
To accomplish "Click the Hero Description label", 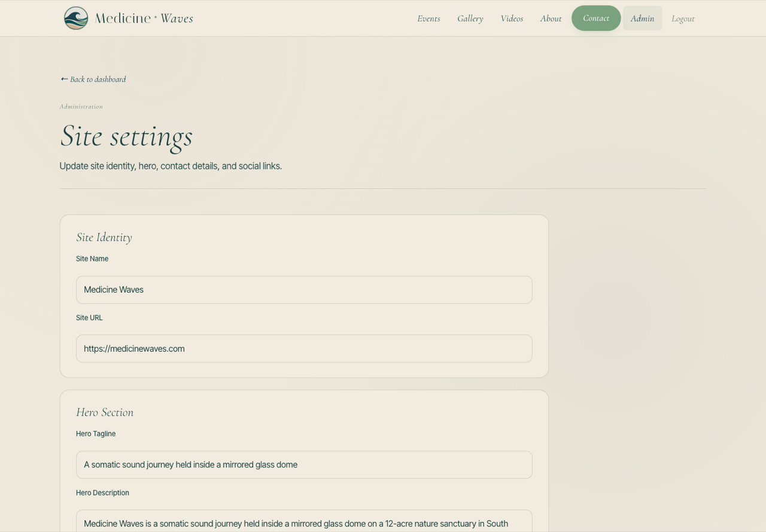I will [102, 493].
